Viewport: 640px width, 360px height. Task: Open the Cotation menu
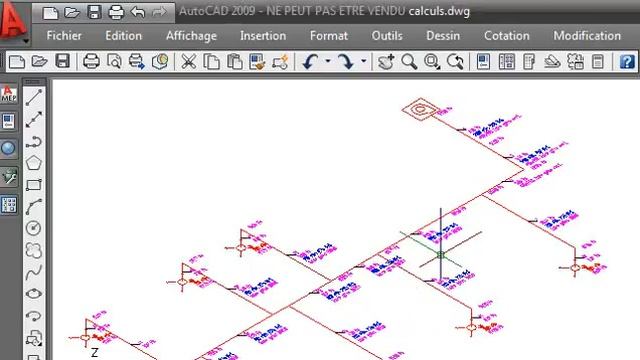click(507, 36)
